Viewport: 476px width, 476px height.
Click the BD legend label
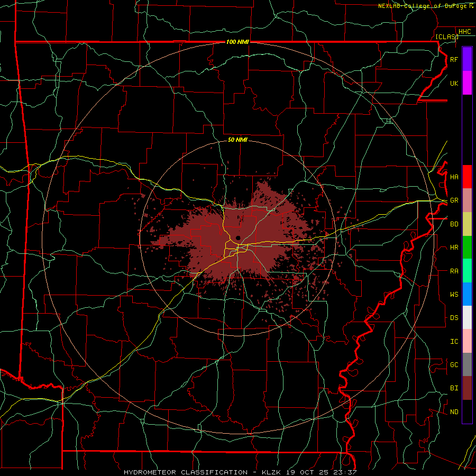(x=454, y=224)
